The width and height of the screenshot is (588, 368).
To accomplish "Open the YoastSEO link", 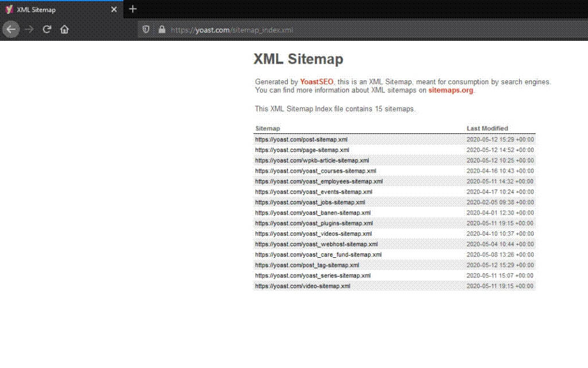I will point(316,82).
